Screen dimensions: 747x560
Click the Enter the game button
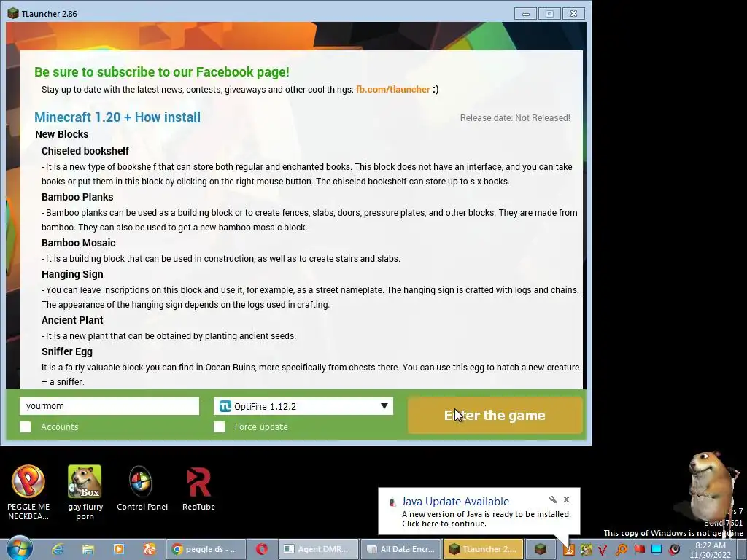click(x=495, y=415)
